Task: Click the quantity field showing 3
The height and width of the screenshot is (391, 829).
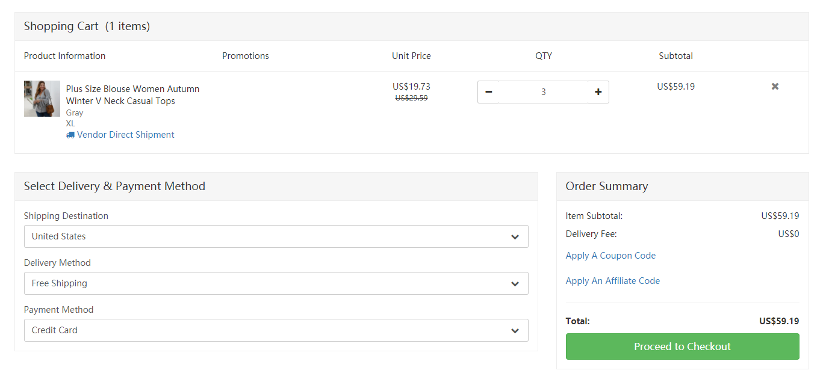Action: [x=543, y=92]
